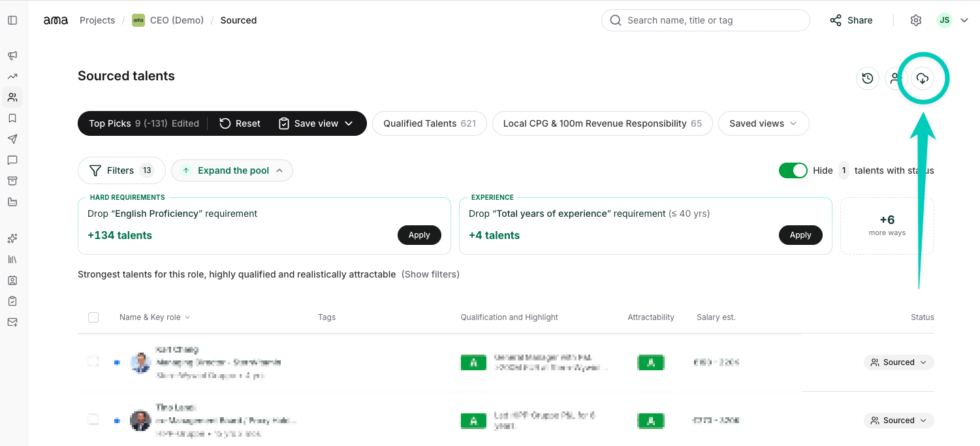Go to CEO (Demo) breadcrumb

[x=177, y=20]
